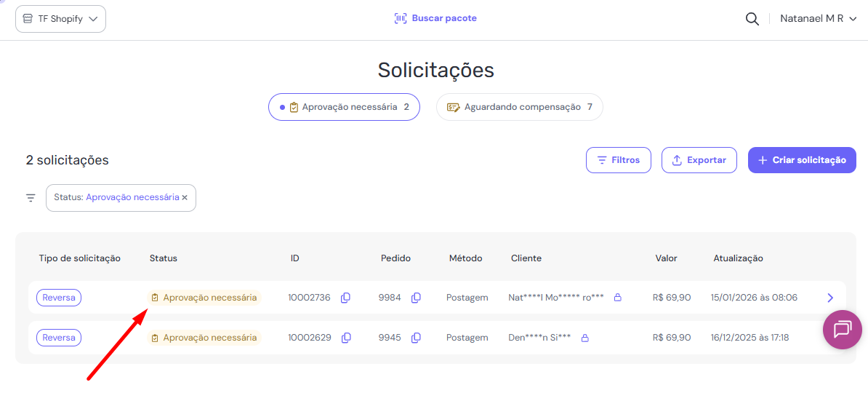Viewport: 868px width, 409px height.
Task: Copy request ID 10002736
Action: (x=346, y=298)
